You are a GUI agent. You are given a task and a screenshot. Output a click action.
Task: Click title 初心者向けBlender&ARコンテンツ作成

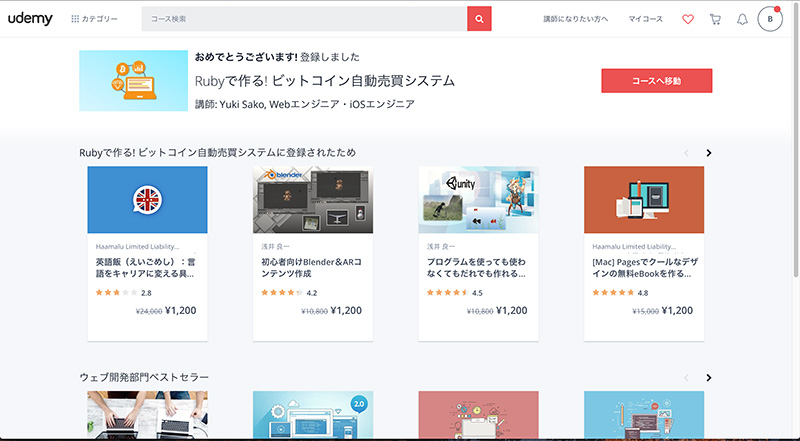pyautogui.click(x=311, y=267)
